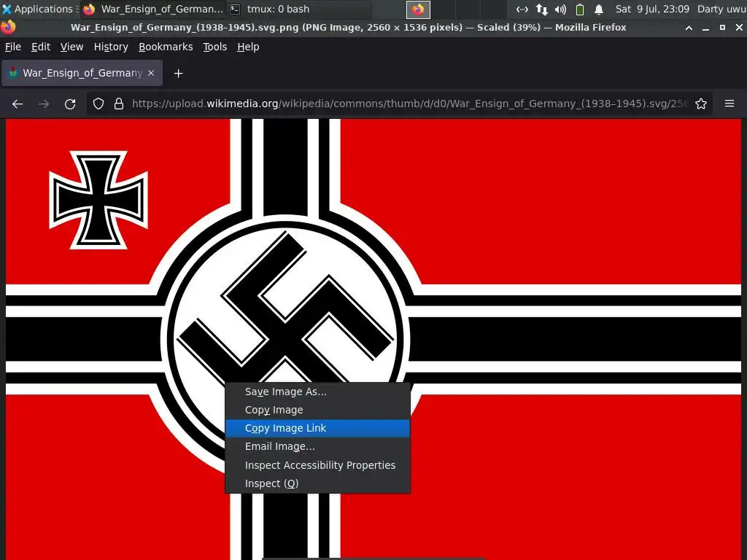This screenshot has width=747, height=560.
Task: Select Copy Image Link in context menu
Action: tap(317, 428)
